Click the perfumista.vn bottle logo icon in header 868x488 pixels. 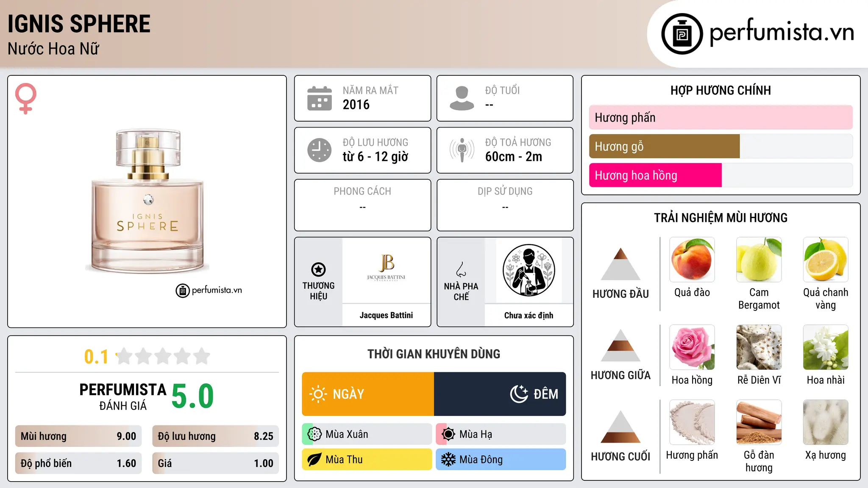click(682, 34)
